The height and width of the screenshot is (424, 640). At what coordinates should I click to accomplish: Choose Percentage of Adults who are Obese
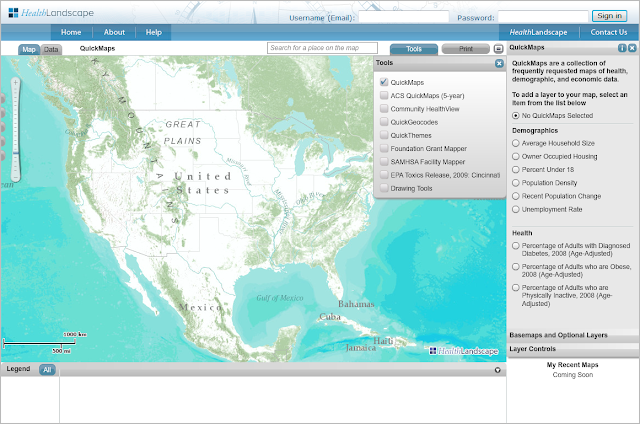pos(516,266)
